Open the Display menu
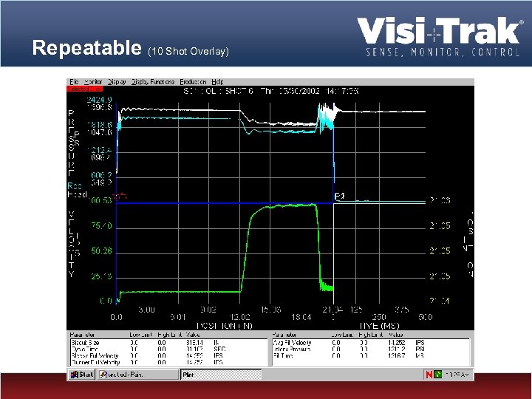 (117, 82)
